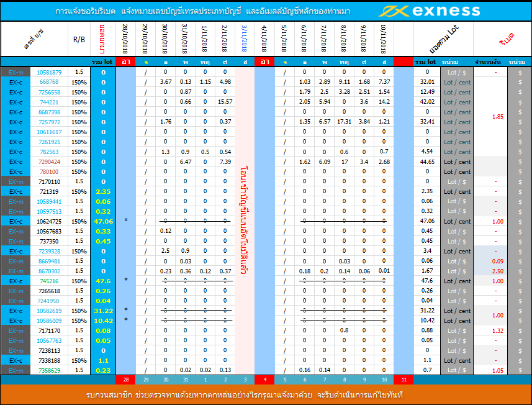The height and width of the screenshot is (405, 532).
Task: Select the 10/11/2018 date column header
Action: coord(384,39)
